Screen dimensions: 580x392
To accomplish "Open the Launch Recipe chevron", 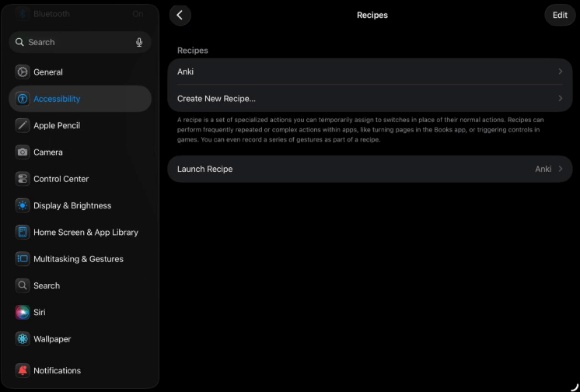I will point(561,169).
